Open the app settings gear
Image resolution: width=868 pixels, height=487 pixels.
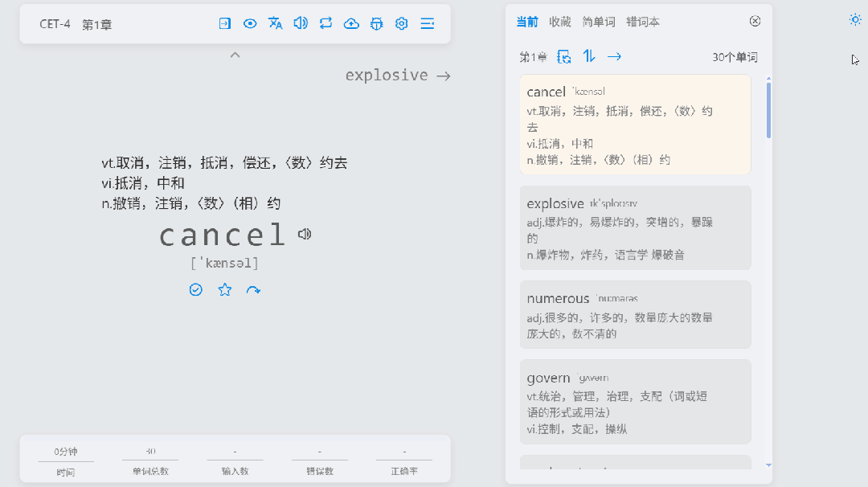pyautogui.click(x=401, y=23)
